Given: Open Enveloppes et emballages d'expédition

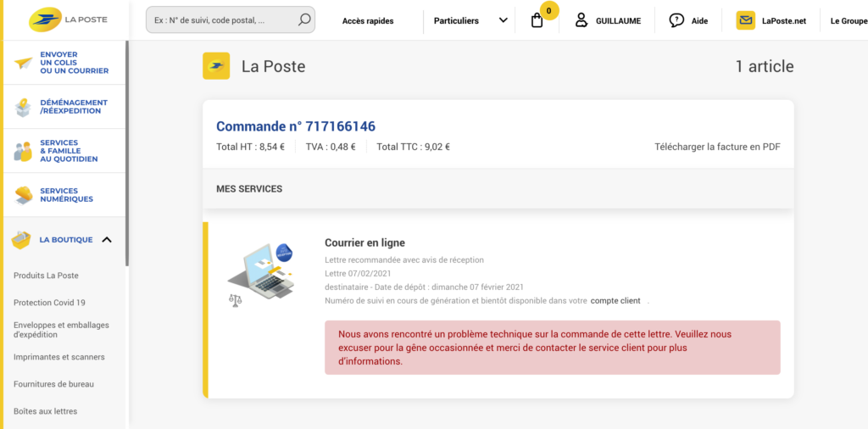Looking at the screenshot, I should (x=61, y=330).
